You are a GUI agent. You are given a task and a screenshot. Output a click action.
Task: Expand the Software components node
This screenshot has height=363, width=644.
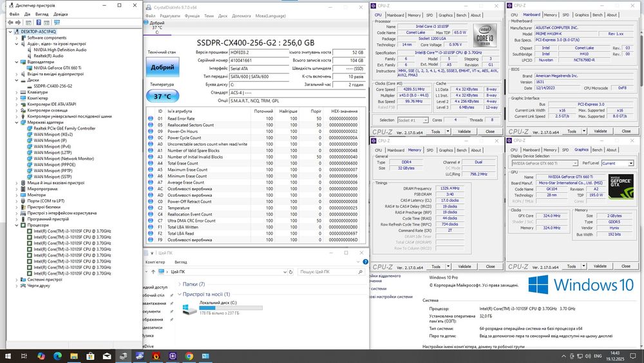[17, 38]
